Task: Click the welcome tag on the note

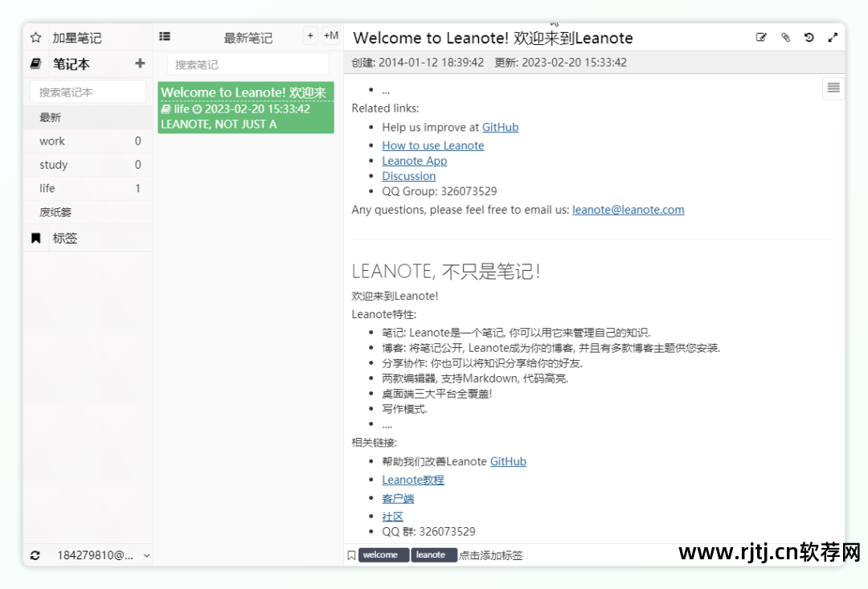Action: click(383, 554)
